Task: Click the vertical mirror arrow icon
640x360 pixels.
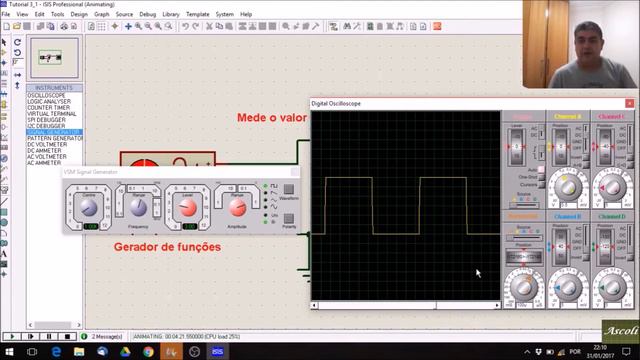Action: pyautogui.click(x=17, y=85)
